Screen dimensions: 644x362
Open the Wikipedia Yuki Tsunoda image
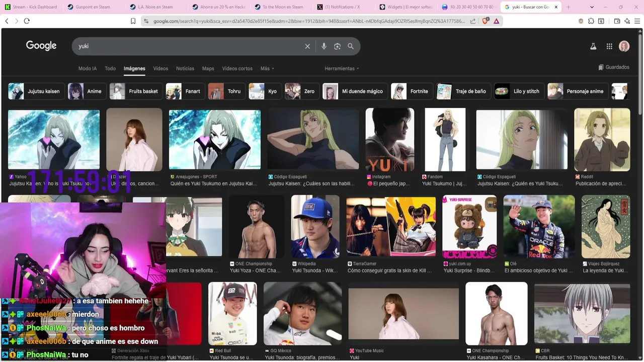[x=315, y=227]
